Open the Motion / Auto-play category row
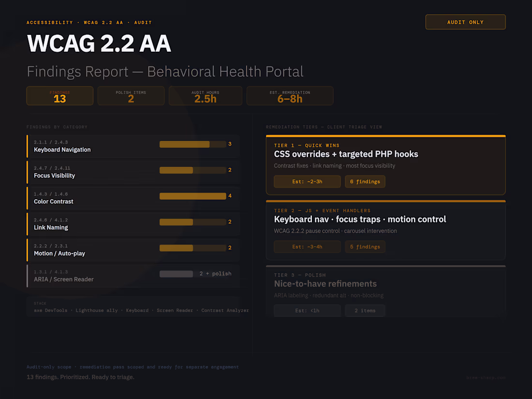The width and height of the screenshot is (532, 399). click(x=133, y=250)
